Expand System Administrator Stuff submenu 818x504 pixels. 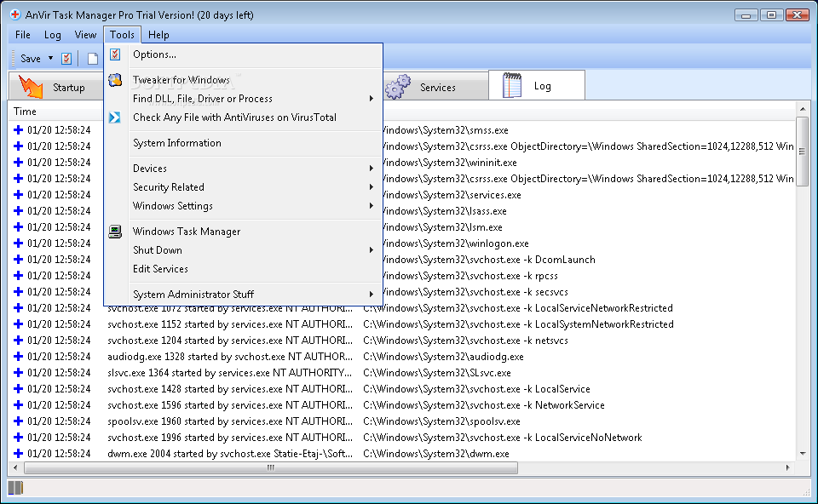point(243,295)
